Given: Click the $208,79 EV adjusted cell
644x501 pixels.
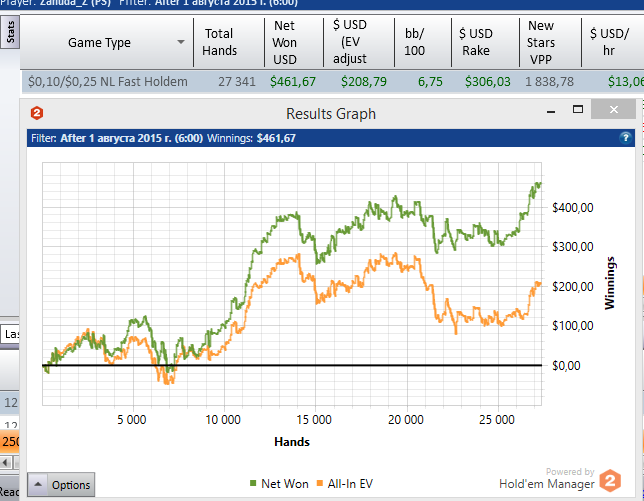Looking at the screenshot, I should coord(363,82).
